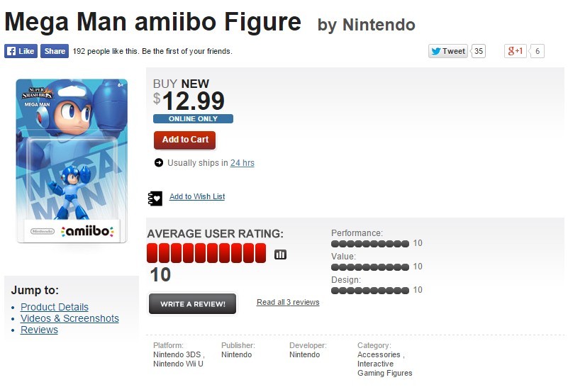Click the Twitter Tweet button
Image resolution: width=568 pixels, height=392 pixels.
click(x=447, y=51)
